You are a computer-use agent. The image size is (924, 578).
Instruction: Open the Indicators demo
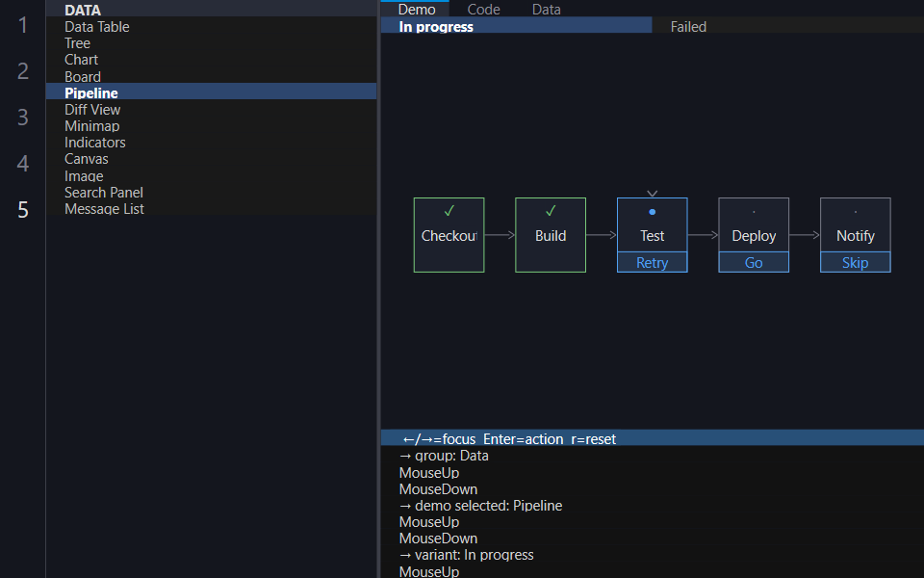[211, 143]
